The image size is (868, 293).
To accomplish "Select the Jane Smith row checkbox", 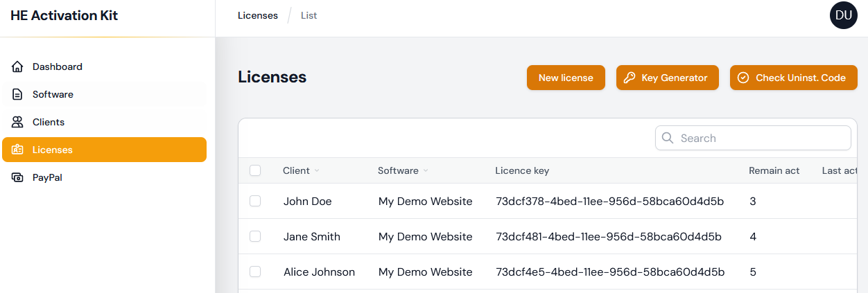I will click(x=255, y=236).
